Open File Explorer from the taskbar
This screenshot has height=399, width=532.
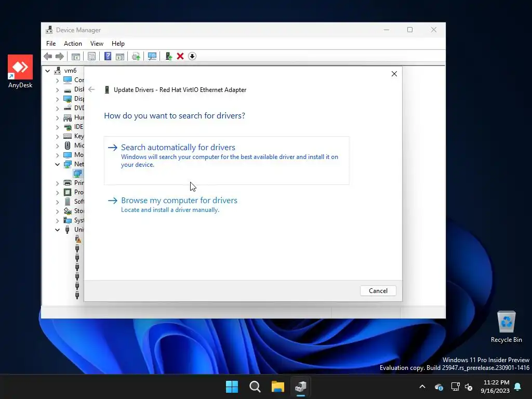click(278, 387)
